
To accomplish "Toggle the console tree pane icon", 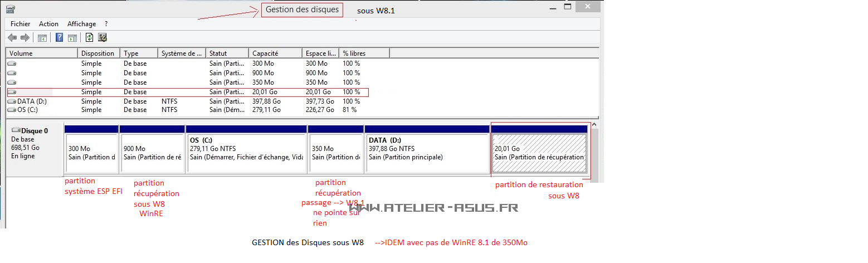I will 42,38.
